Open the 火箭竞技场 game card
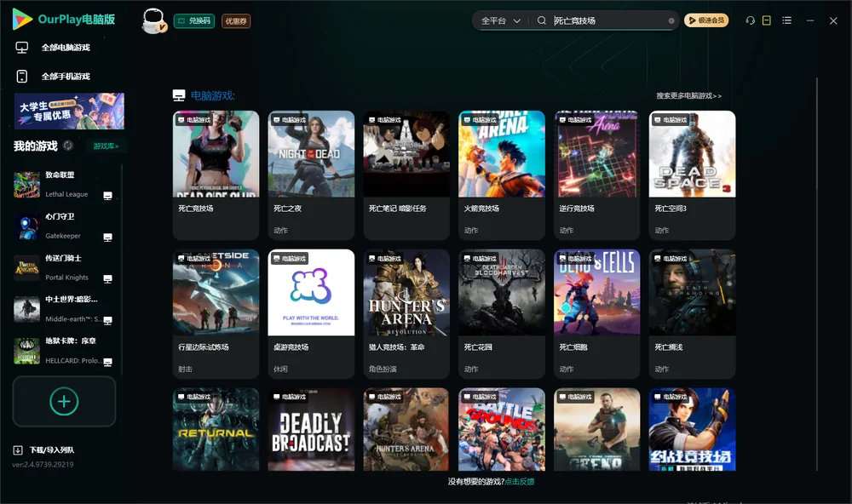This screenshot has height=504, width=852. (502, 175)
